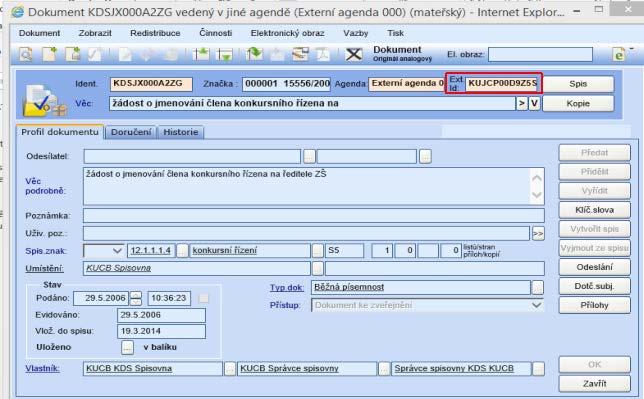The height and width of the screenshot is (399, 644).
Task: Click the V button after Věc field
Action: point(534,103)
